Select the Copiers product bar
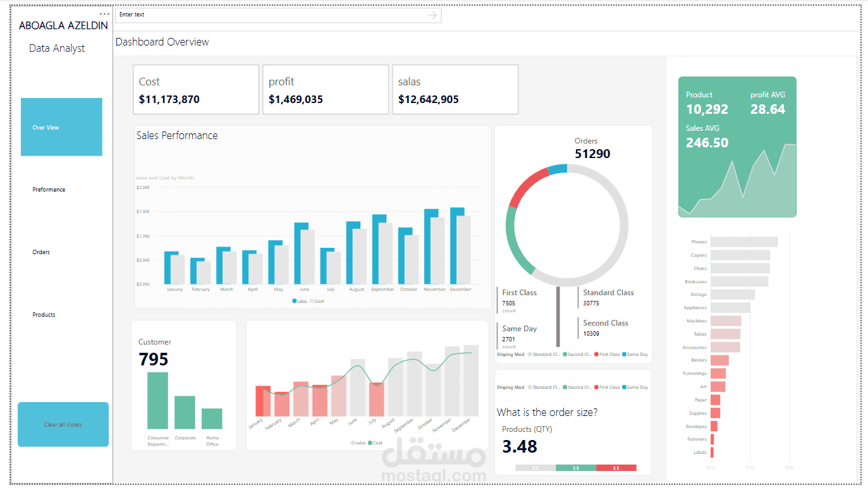The height and width of the screenshot is (495, 868). pyautogui.click(x=740, y=255)
